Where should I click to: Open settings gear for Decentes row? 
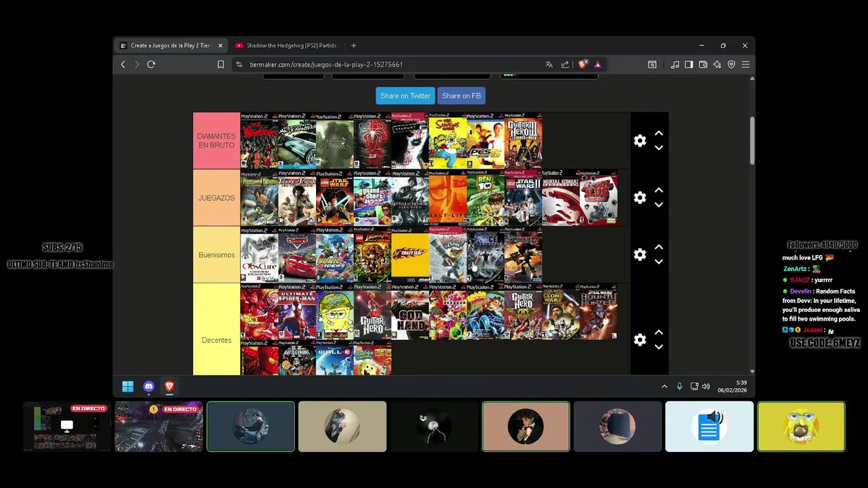click(639, 340)
